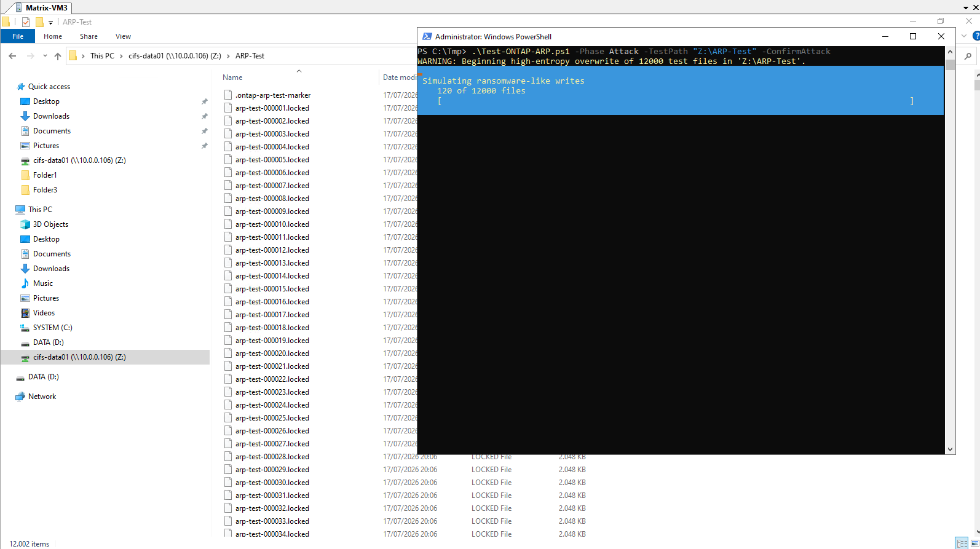Switch to the View ribbon tab

click(123, 36)
